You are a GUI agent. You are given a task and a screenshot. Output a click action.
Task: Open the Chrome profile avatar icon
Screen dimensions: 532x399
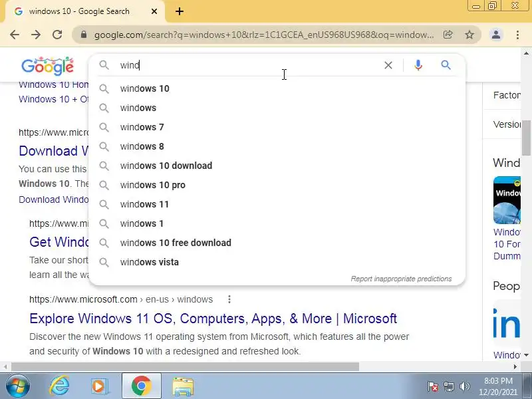[496, 35]
